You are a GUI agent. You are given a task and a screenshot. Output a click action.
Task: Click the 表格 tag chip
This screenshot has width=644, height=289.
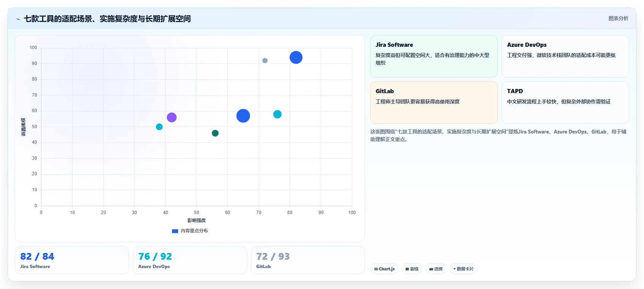pyautogui.click(x=412, y=269)
